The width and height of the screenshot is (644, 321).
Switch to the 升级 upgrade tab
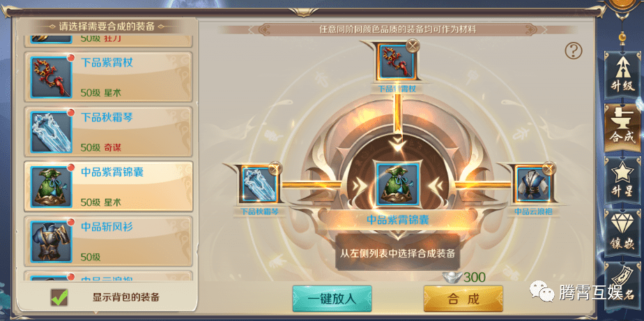[622, 74]
